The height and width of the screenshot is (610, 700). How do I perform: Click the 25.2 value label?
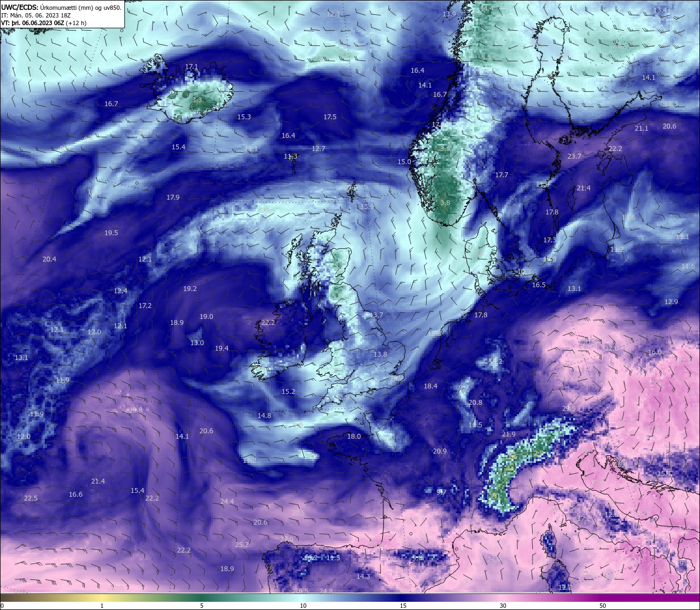click(x=242, y=545)
